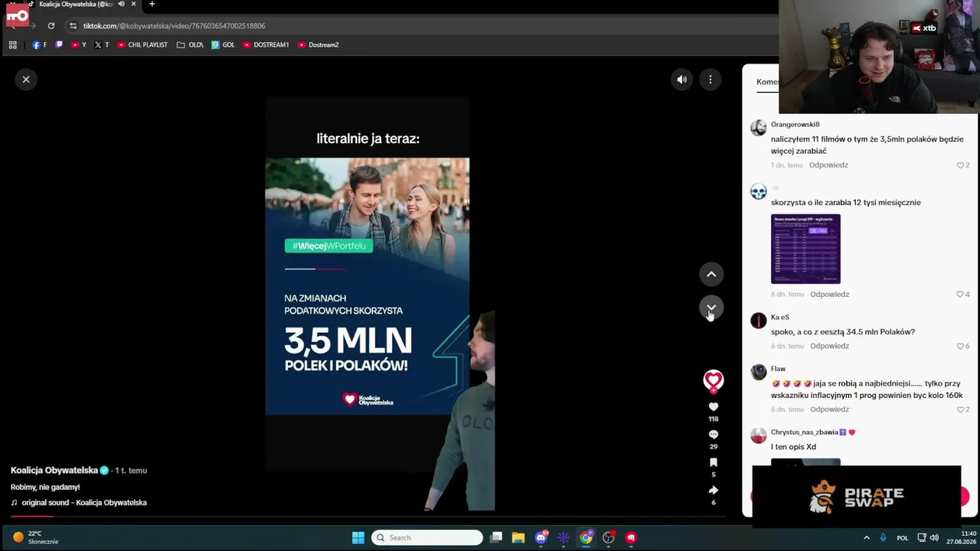Viewport: 980px width, 551px height.
Task: Expand the OLD\ bookmarks folder
Action: tap(190, 45)
